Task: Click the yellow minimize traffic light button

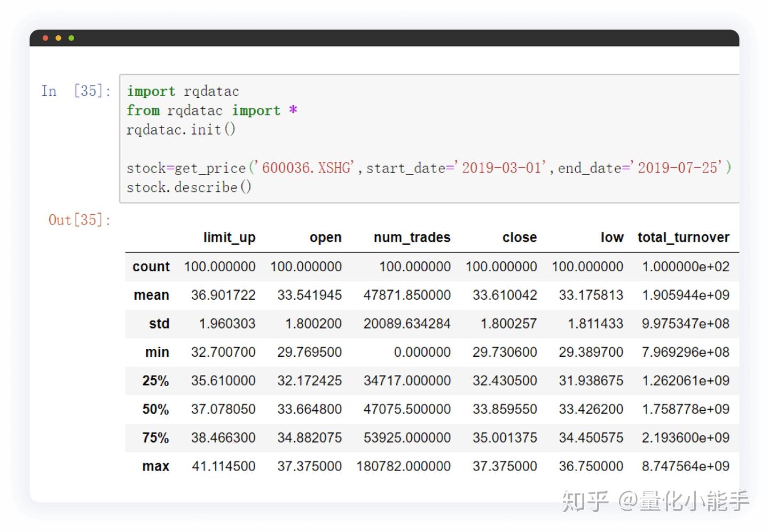Action: coord(58,38)
